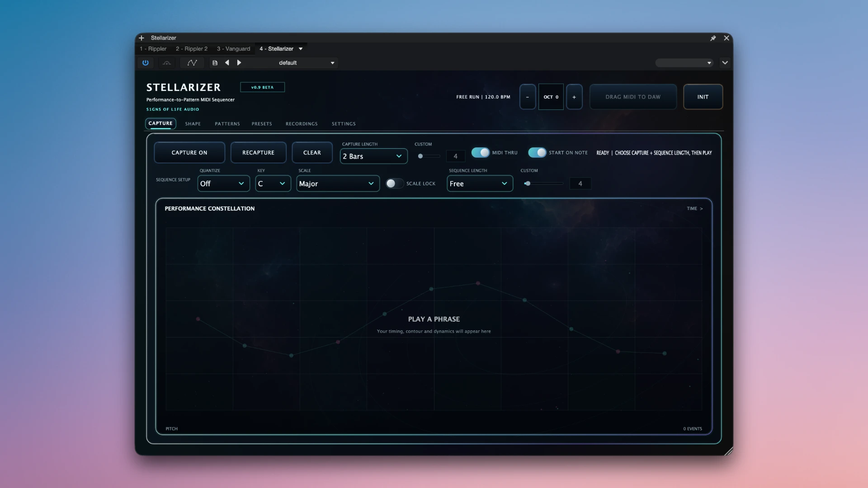Switch to the 2 - Rippler 2 tab

192,49
